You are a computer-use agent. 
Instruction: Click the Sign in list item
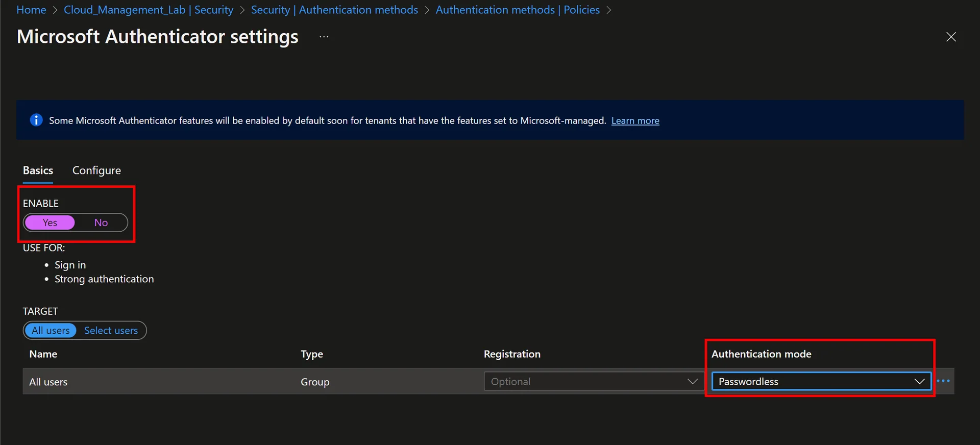click(70, 265)
